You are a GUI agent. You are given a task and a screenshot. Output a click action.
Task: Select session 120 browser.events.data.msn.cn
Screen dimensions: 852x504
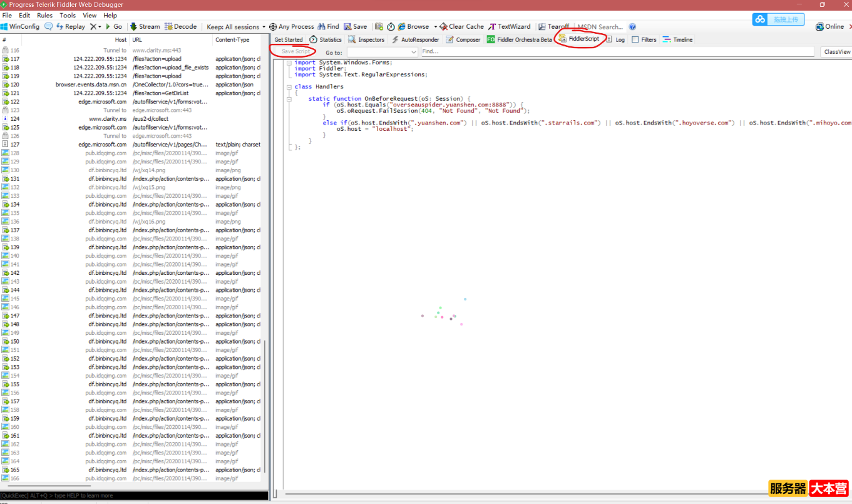131,85
